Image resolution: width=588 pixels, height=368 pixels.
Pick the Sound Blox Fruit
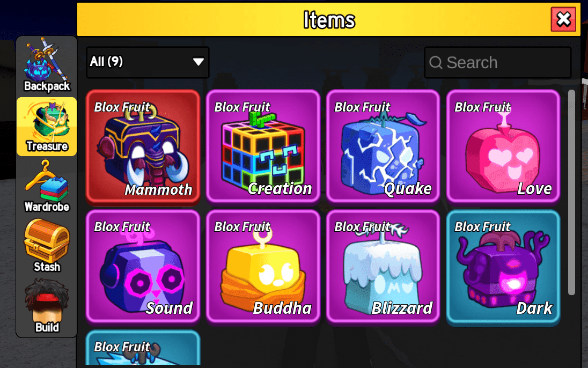[143, 266]
